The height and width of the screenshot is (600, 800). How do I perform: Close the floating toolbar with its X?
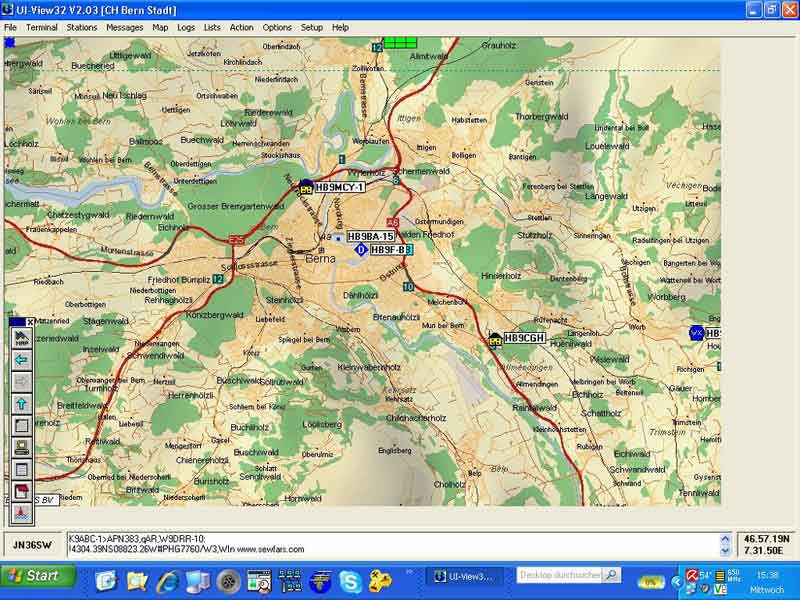(30, 322)
